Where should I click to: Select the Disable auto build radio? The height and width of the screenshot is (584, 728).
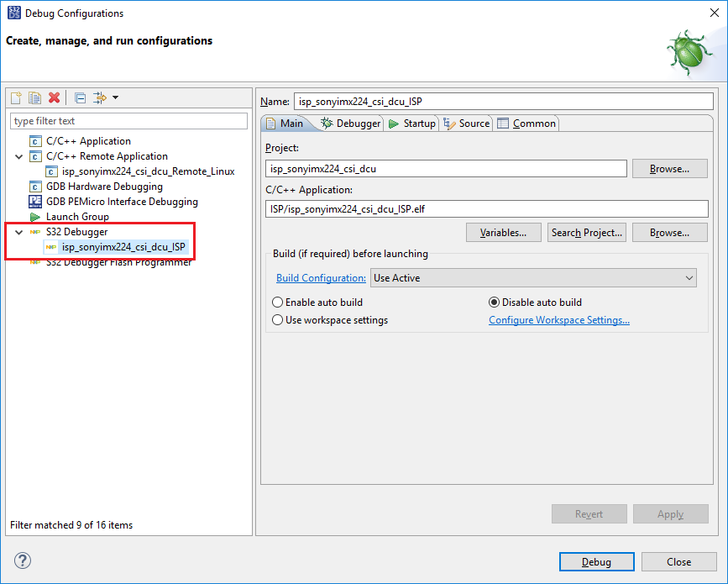(494, 303)
